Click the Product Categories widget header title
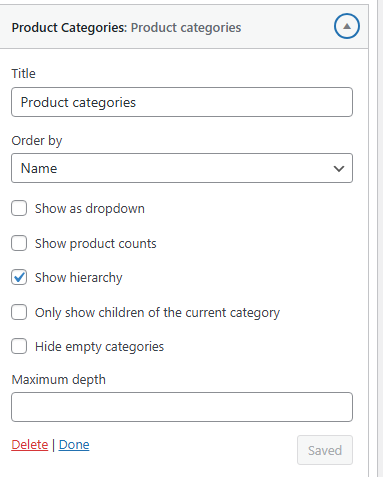This screenshot has width=383, height=477. (x=126, y=27)
